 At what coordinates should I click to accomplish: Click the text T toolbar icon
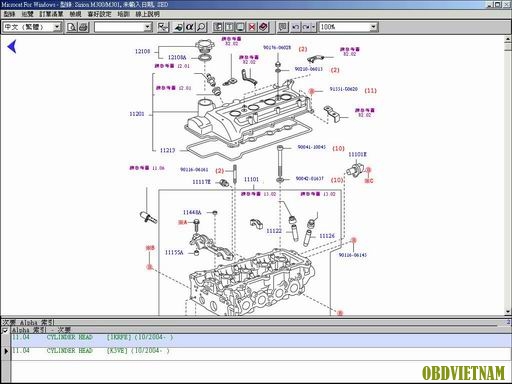(x=229, y=27)
